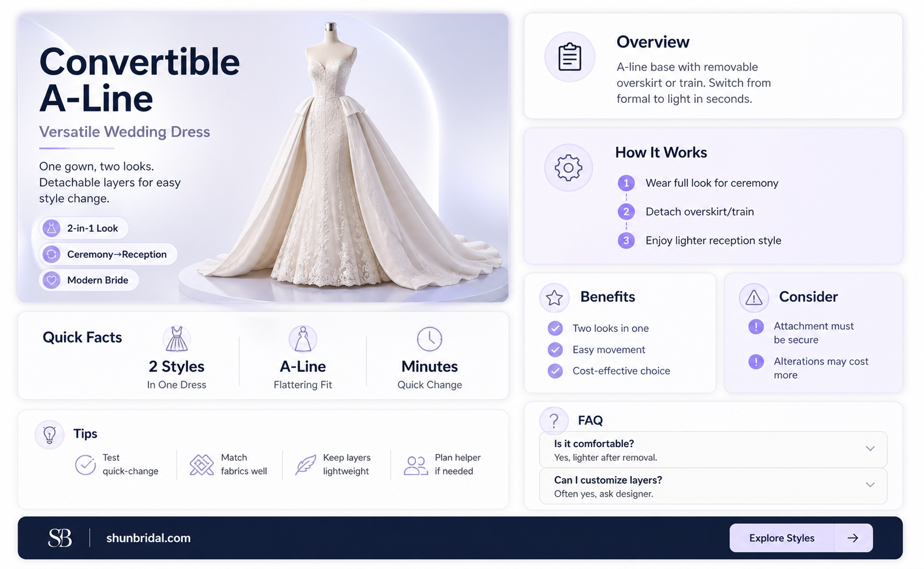Viewport: 924px width, 569px height.
Task: Click the checkmark circle icon by Test quick-change
Action: (x=86, y=464)
